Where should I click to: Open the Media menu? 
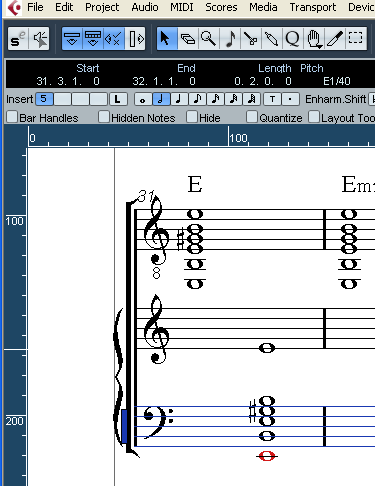click(x=263, y=7)
